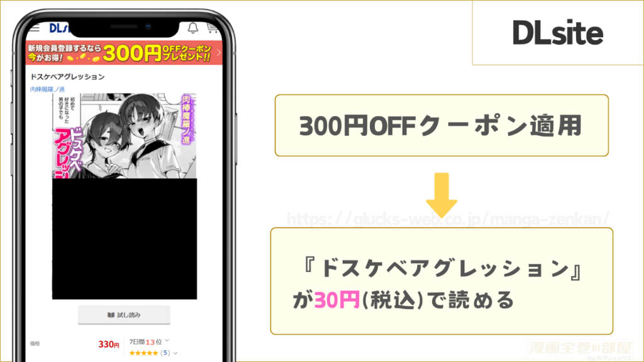Expand the chevron beside review count (5)
Viewport: 644px width, 362px height.
[175, 353]
